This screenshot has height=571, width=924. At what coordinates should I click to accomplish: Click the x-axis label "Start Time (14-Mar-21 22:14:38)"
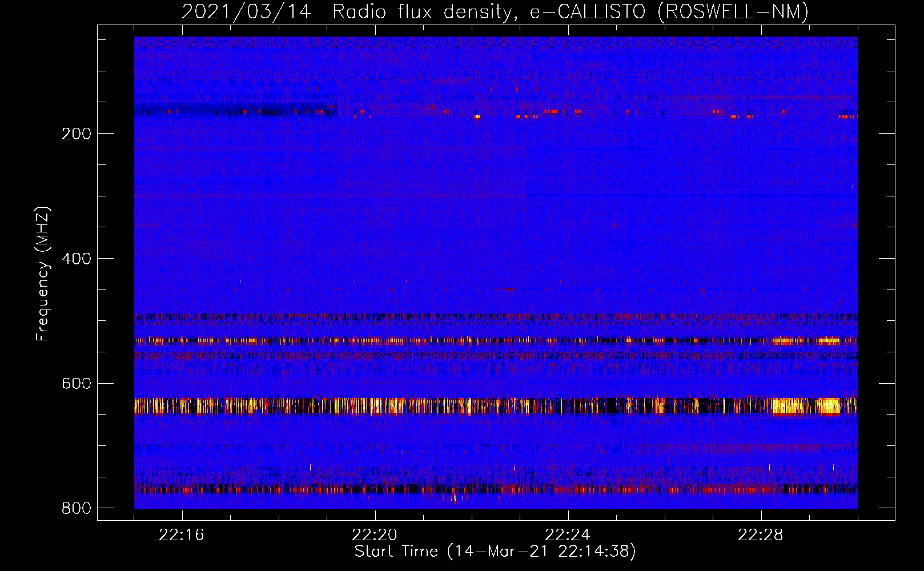[x=495, y=552]
